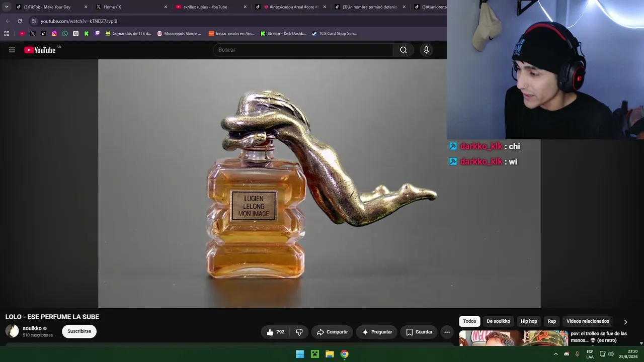
Task: Click the search magnifier button
Action: click(404, 50)
